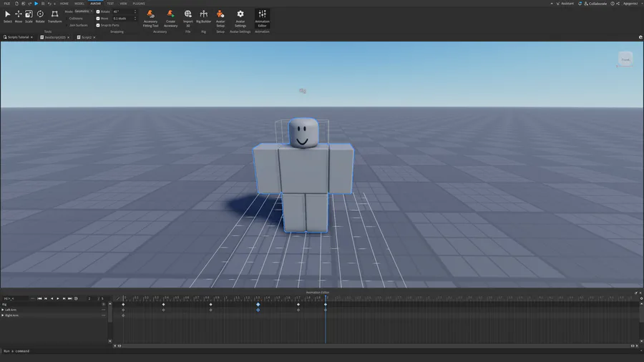Switch to the VIEW ribbon tab
The image size is (644, 362).
[123, 4]
